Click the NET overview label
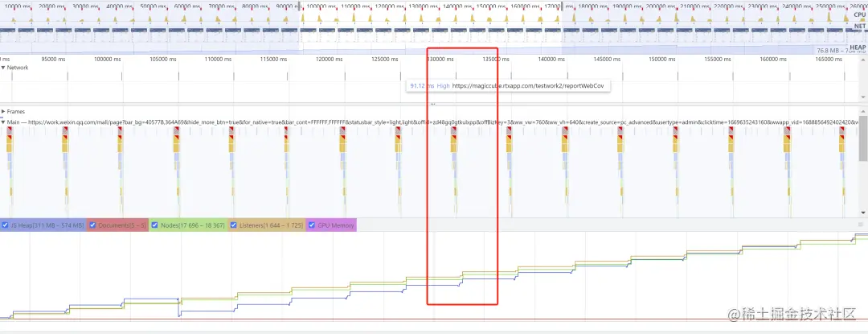The height and width of the screenshot is (334, 868). (x=860, y=26)
